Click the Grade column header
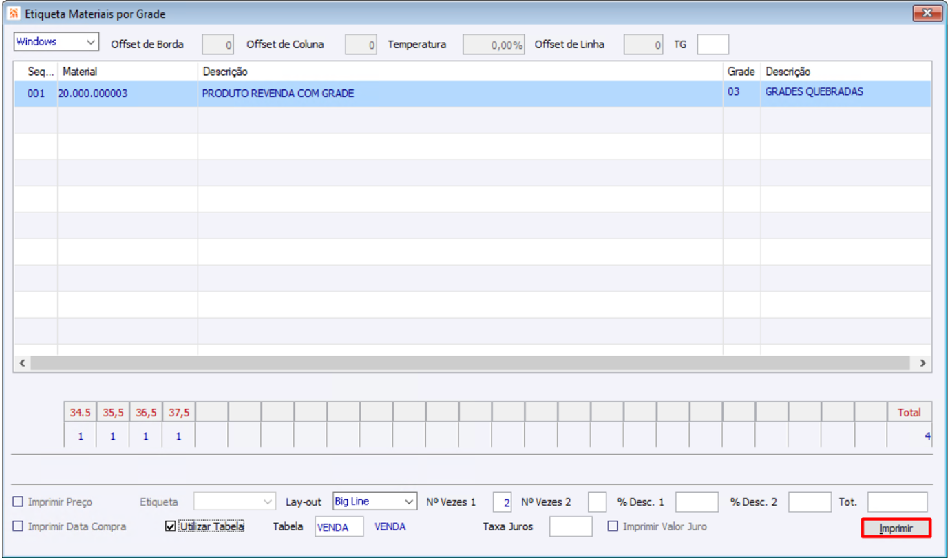950x560 pixels. click(x=741, y=72)
